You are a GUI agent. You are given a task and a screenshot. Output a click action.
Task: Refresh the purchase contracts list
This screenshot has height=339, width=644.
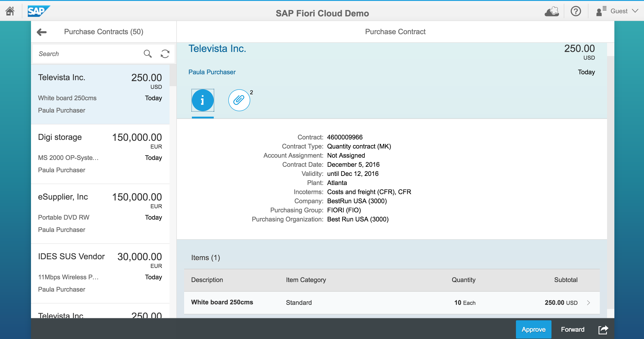click(165, 54)
